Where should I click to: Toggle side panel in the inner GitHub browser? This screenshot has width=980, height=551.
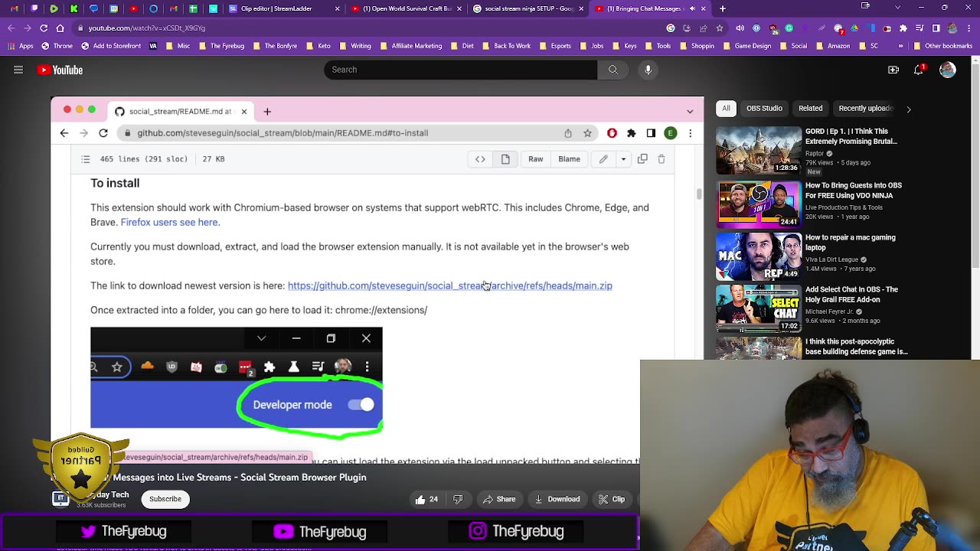coord(651,133)
